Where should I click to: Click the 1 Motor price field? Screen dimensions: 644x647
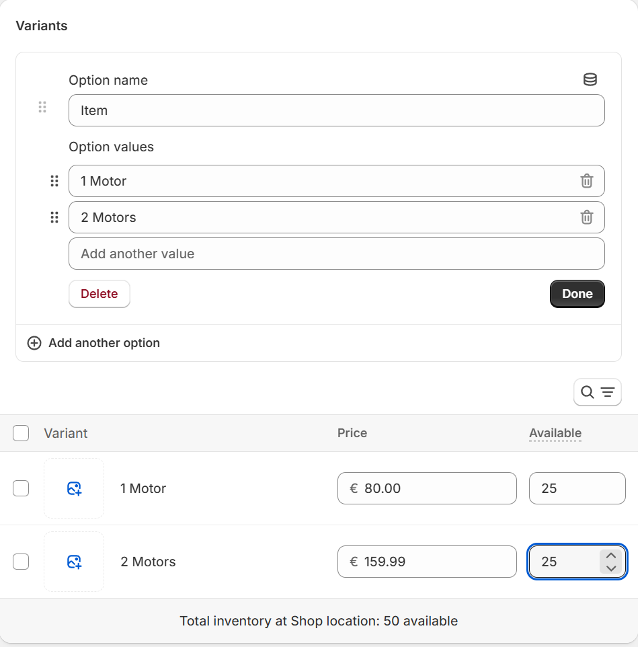427,488
